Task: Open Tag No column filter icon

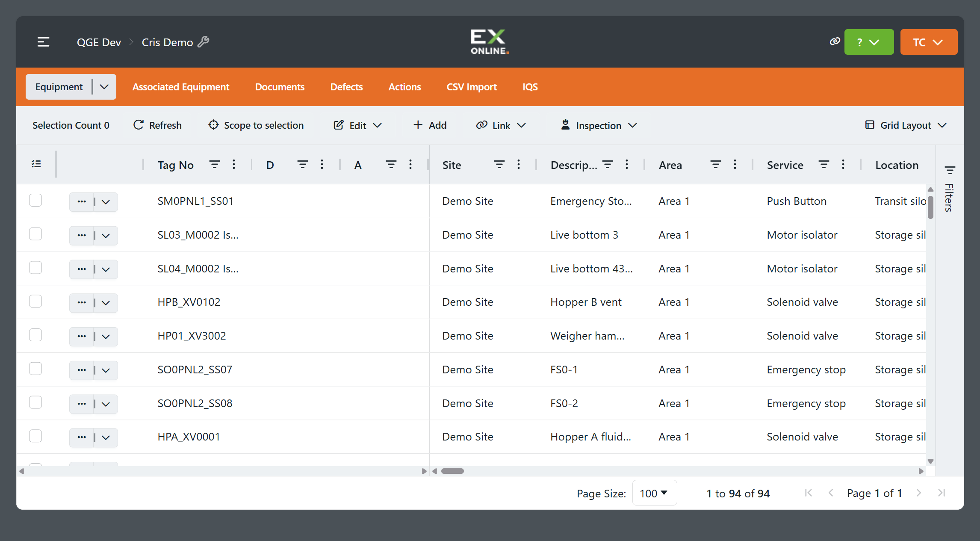Action: click(214, 164)
